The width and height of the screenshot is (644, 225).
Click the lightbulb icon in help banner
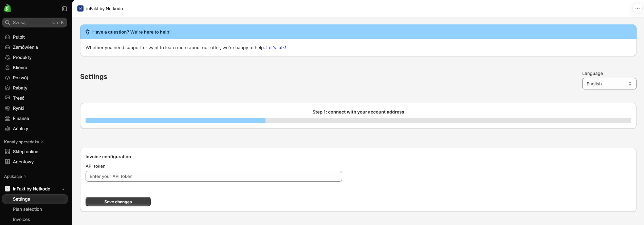pos(88,32)
